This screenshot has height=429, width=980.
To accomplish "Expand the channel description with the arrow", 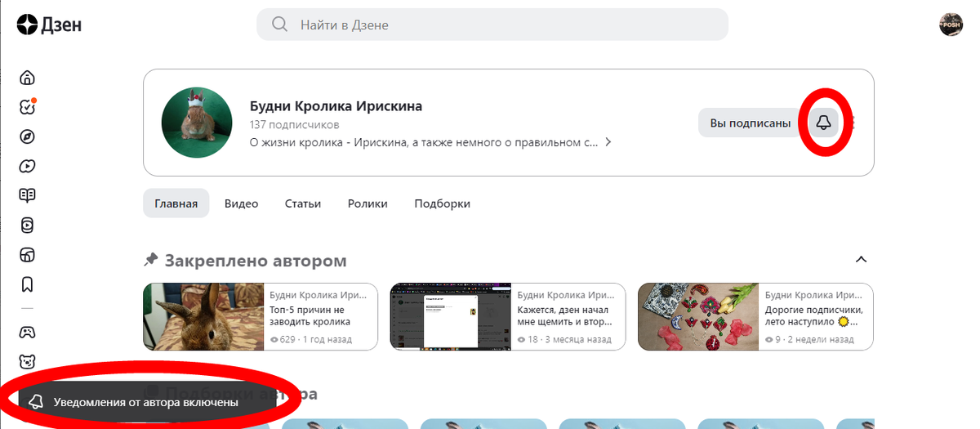I will tap(607, 142).
